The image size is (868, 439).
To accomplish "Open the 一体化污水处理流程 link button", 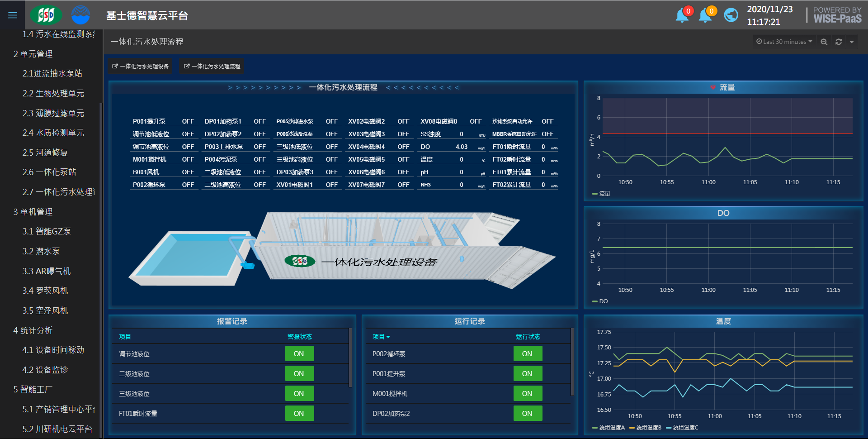I will tap(212, 66).
